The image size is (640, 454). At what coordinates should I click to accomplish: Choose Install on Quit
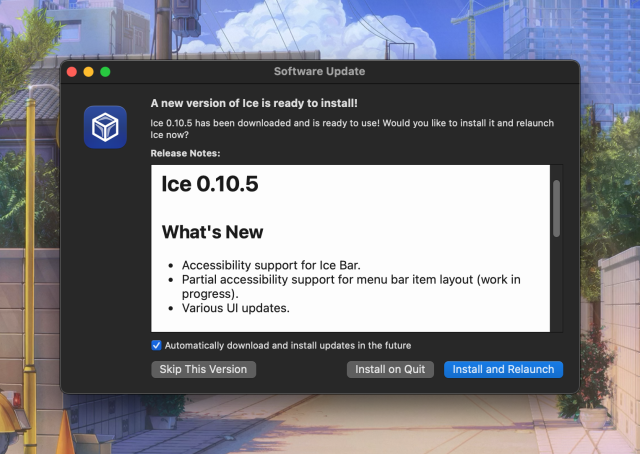[390, 369]
